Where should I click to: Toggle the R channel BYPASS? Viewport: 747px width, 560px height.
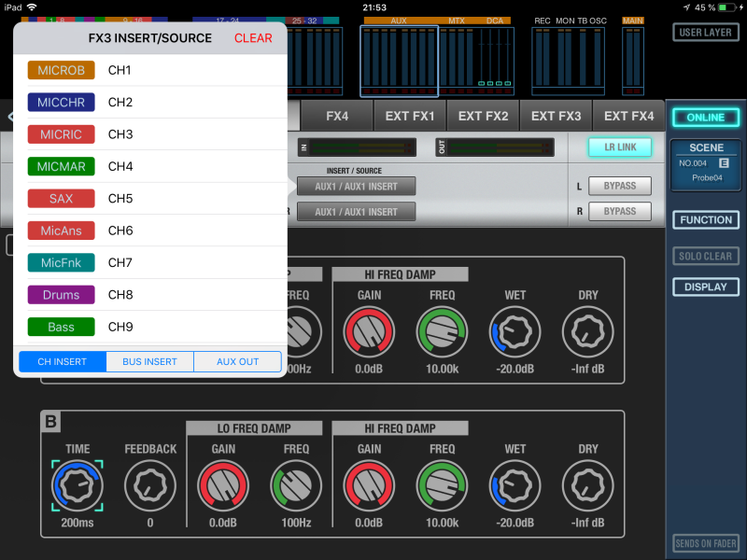click(620, 212)
